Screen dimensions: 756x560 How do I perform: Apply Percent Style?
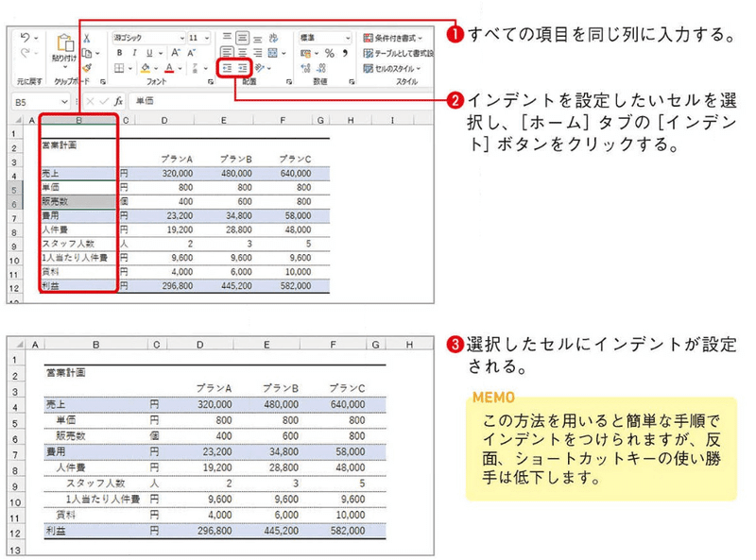click(x=329, y=53)
